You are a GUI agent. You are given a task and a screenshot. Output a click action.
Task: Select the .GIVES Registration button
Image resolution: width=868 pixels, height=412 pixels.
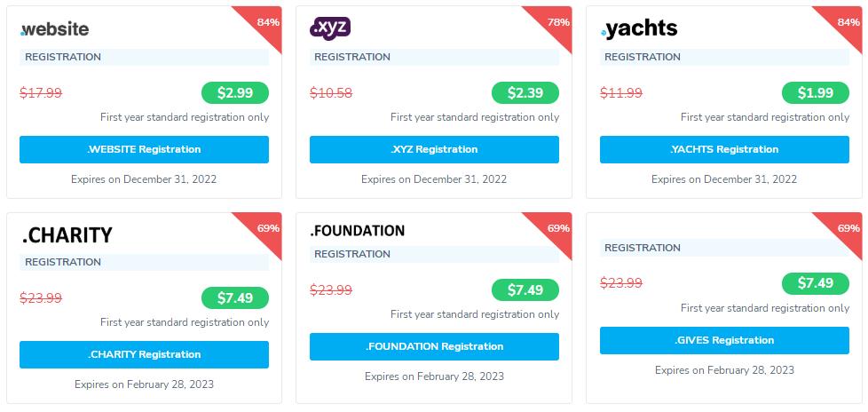[724, 340]
